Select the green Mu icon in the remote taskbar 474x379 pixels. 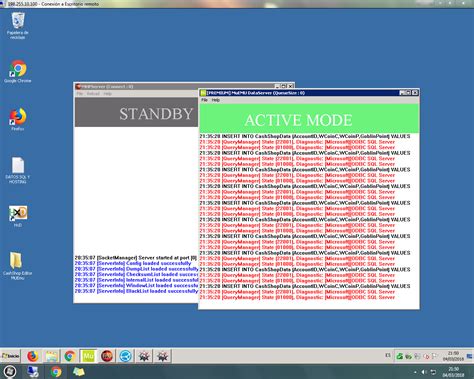pos(88,356)
